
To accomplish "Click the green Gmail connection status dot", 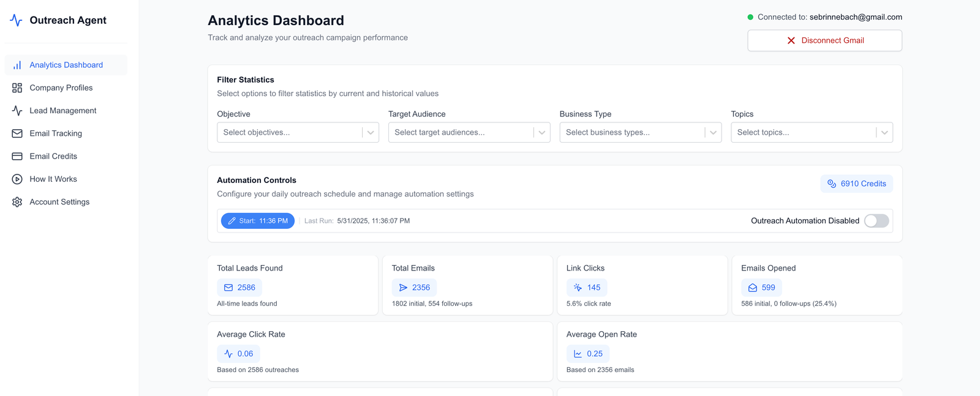I will tap(750, 17).
